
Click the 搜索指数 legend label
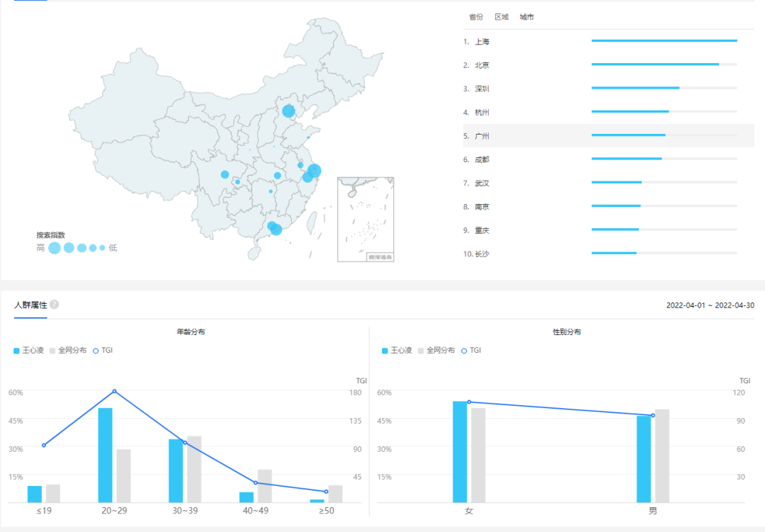tap(51, 235)
